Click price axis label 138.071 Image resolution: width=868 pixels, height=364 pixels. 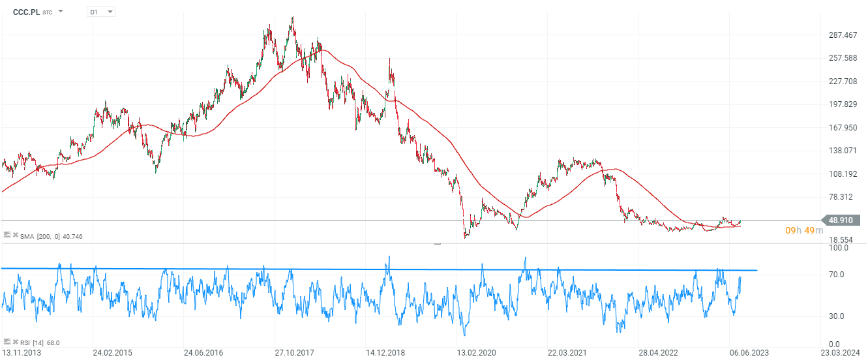(843, 151)
